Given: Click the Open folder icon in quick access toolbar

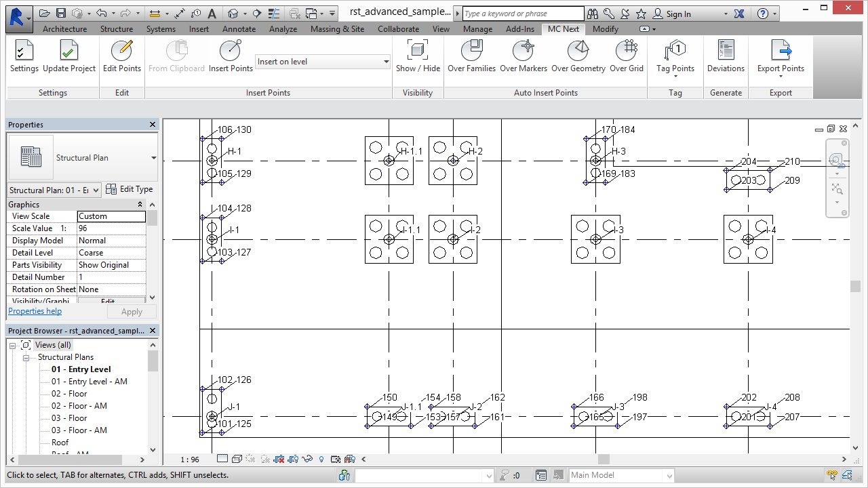Looking at the screenshot, I should 44,14.
